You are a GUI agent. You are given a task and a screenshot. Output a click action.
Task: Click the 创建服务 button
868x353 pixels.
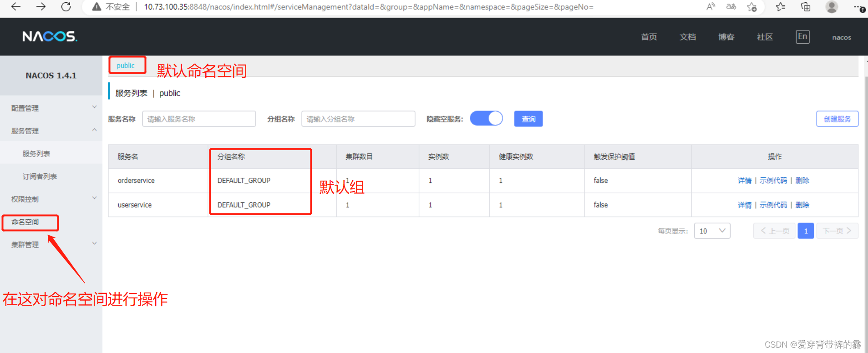(837, 119)
